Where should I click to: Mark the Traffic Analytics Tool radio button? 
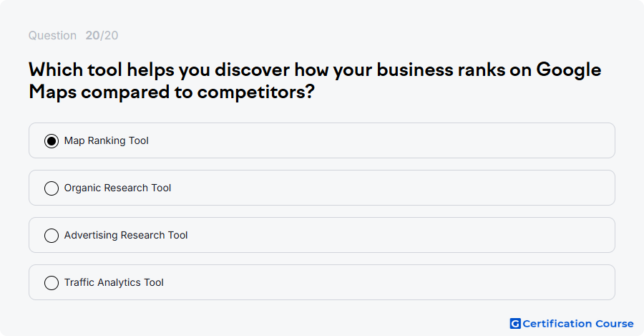[52, 283]
